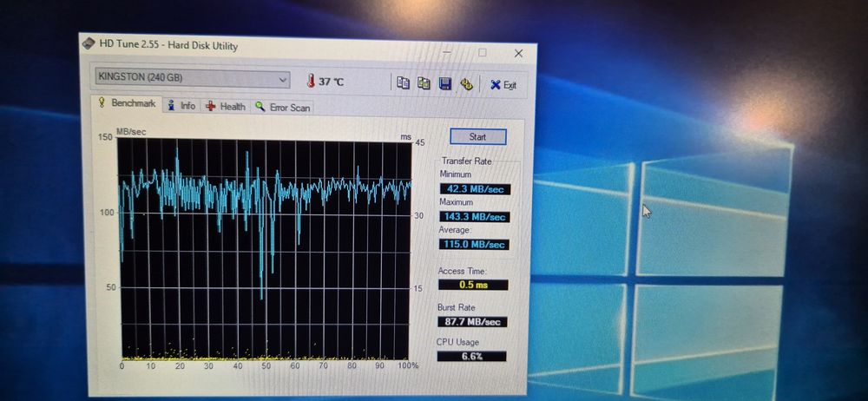This screenshot has height=401, width=868.
Task: Close the HD Tune window
Action: click(518, 54)
